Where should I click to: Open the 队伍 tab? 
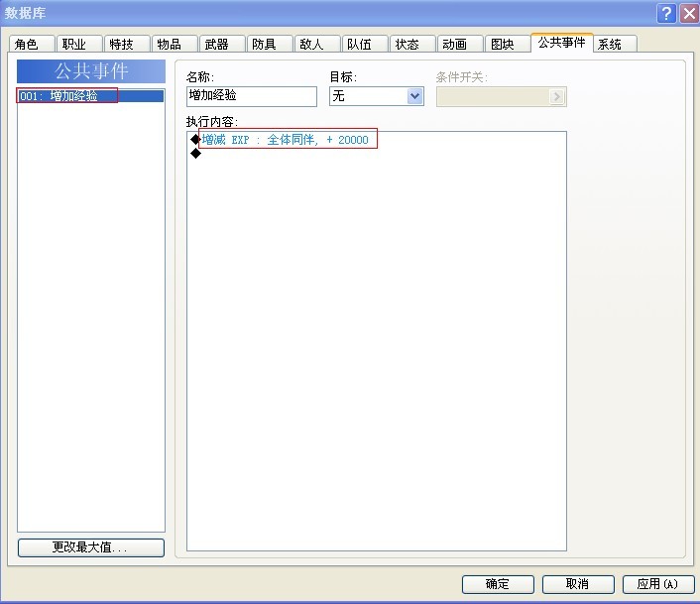(365, 44)
